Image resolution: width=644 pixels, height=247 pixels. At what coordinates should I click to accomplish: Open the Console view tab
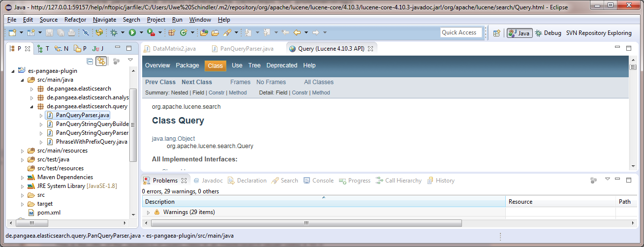tap(318, 181)
